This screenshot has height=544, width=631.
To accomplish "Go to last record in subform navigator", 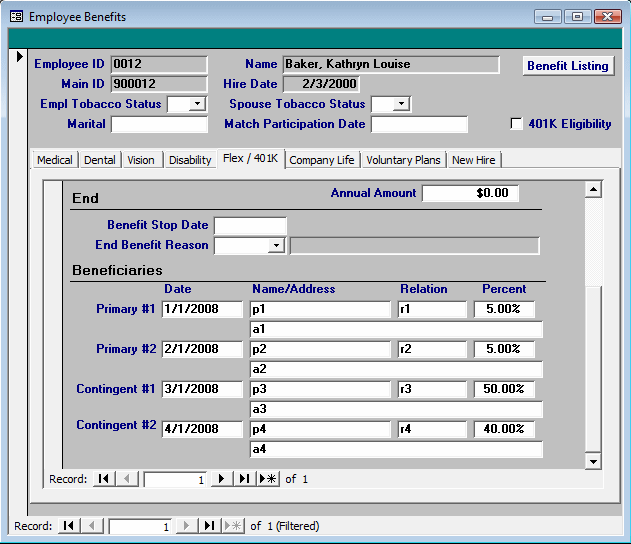I will [x=244, y=479].
